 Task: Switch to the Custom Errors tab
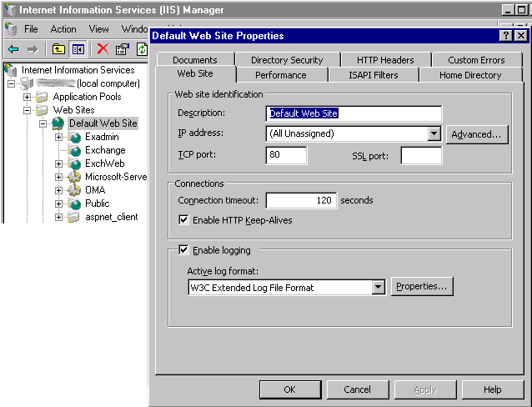click(x=476, y=60)
